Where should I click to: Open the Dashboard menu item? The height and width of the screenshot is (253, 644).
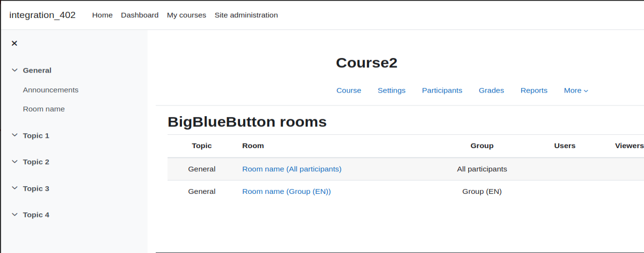pos(140,15)
